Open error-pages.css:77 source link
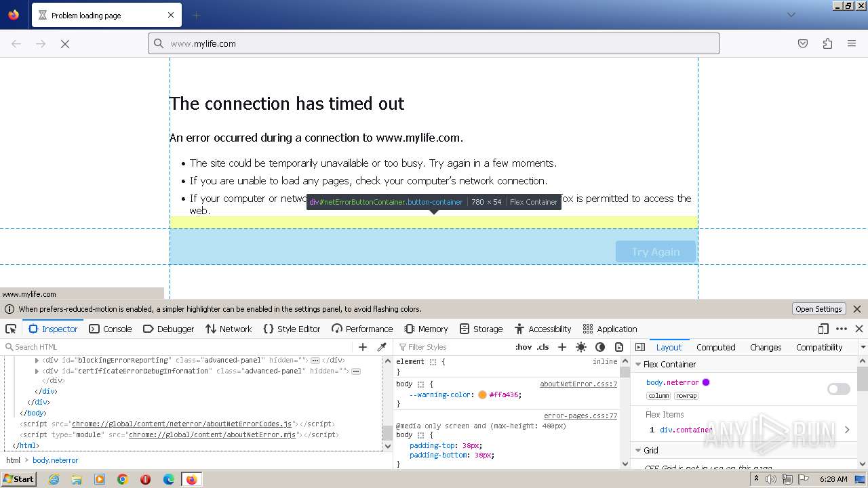This screenshot has width=868, height=488. tap(580, 415)
